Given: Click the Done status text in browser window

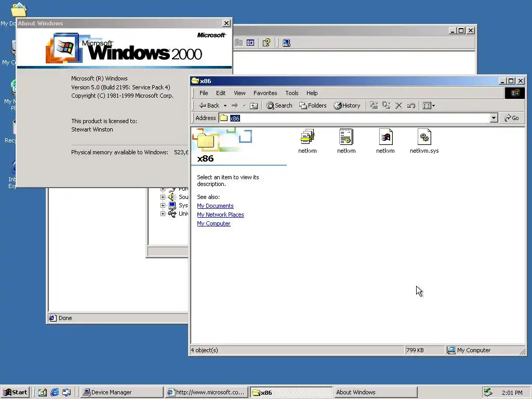Looking at the screenshot, I should 65,318.
